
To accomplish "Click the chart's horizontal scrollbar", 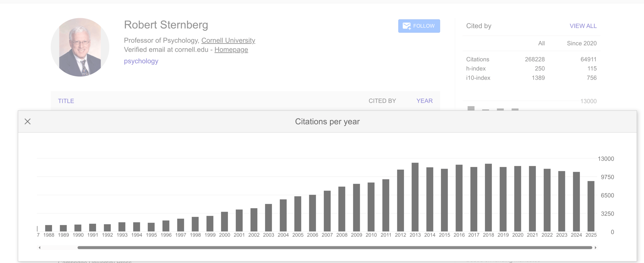I will [335, 248].
